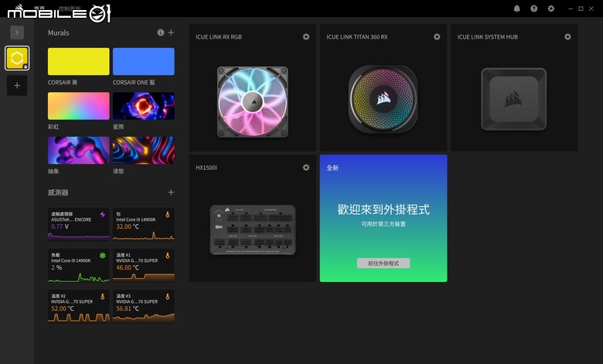Add a new mural with plus icon
The width and height of the screenshot is (603, 364).
click(171, 32)
